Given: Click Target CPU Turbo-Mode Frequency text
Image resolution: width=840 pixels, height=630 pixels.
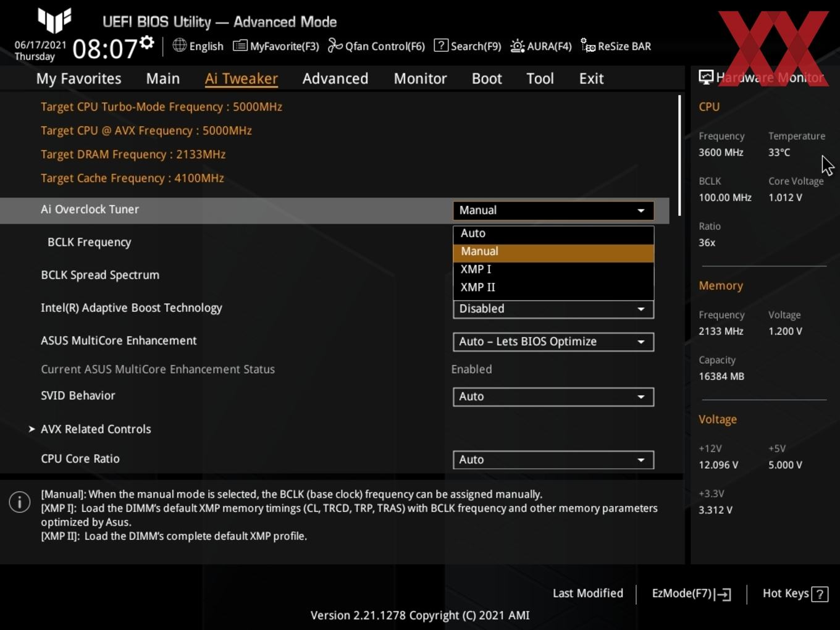Looking at the screenshot, I should 161,107.
